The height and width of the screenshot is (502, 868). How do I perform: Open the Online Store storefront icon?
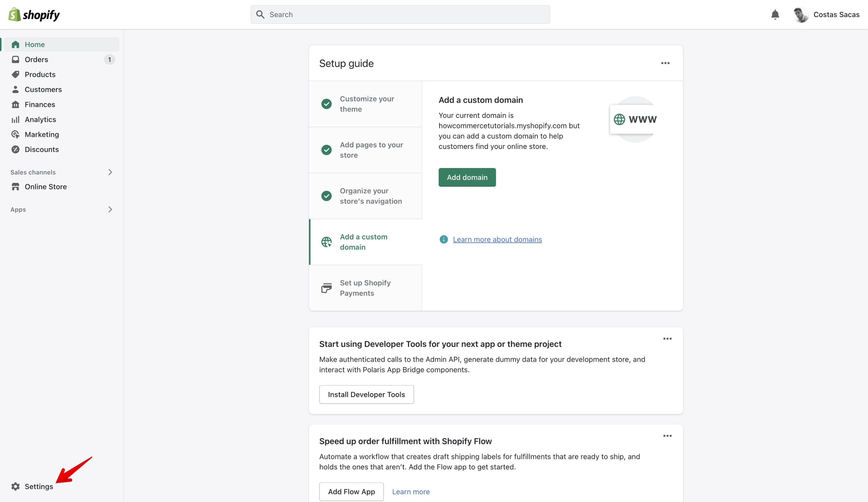[15, 186]
